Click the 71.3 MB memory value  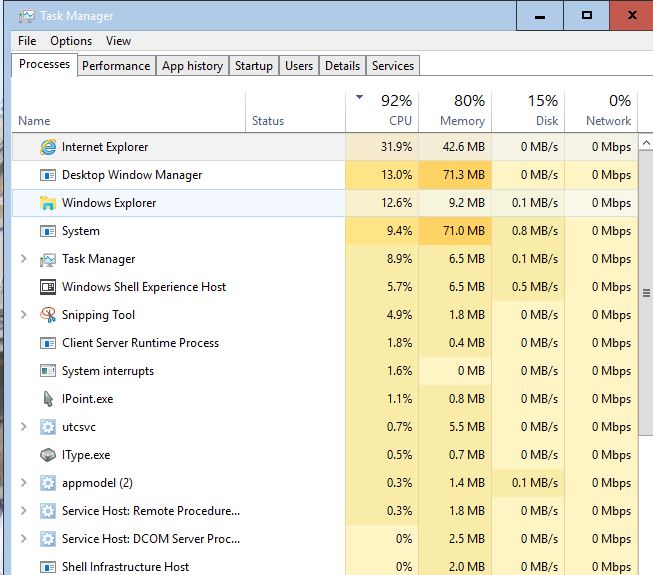click(464, 175)
